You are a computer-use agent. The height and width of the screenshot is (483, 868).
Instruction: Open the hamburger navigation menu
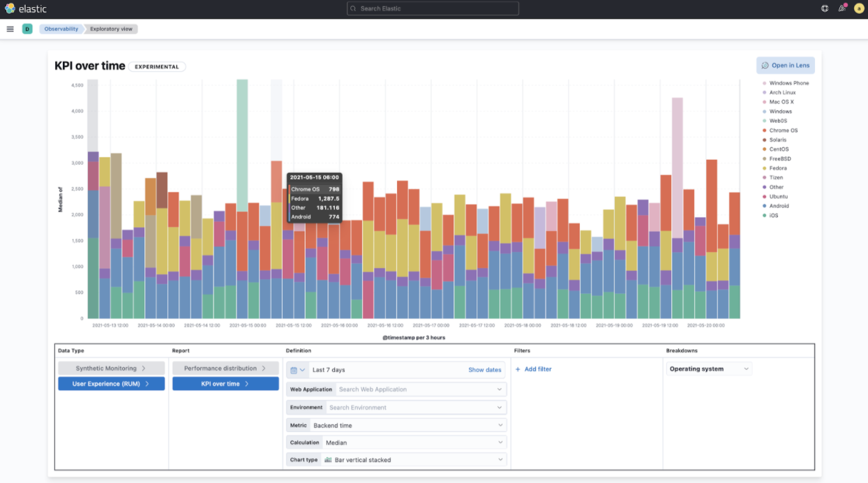coord(10,29)
